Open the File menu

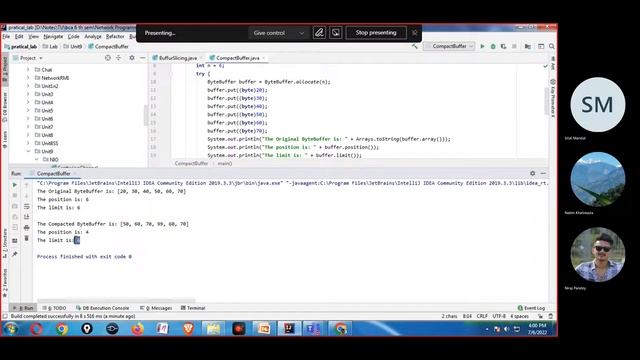tap(6, 37)
